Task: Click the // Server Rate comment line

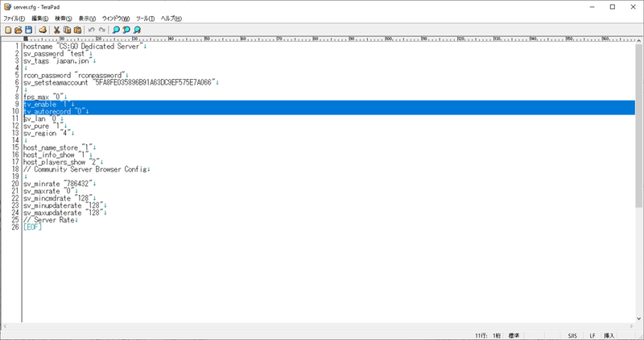Action: [49, 220]
